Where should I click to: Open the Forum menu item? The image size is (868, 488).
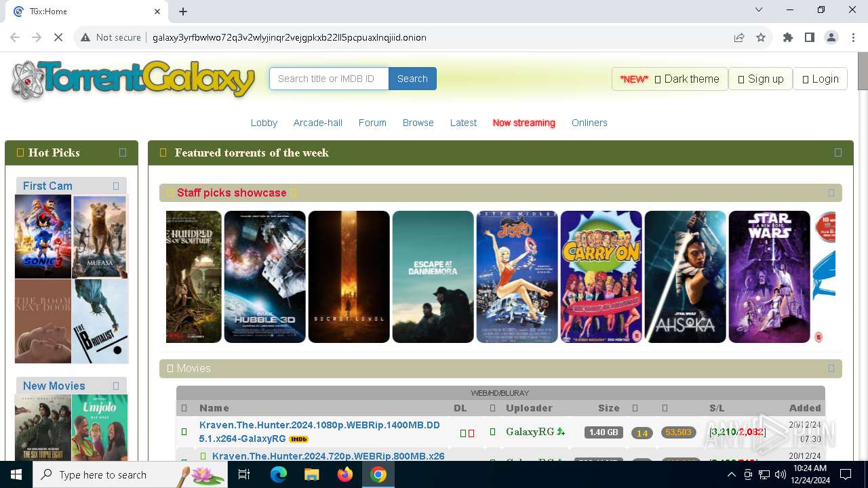coord(372,123)
